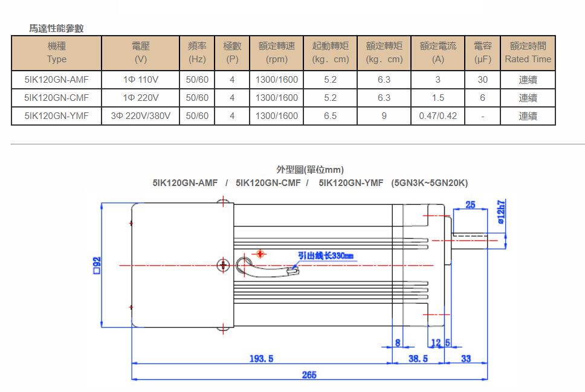Click the 電壓 (V) column header

coord(141,53)
